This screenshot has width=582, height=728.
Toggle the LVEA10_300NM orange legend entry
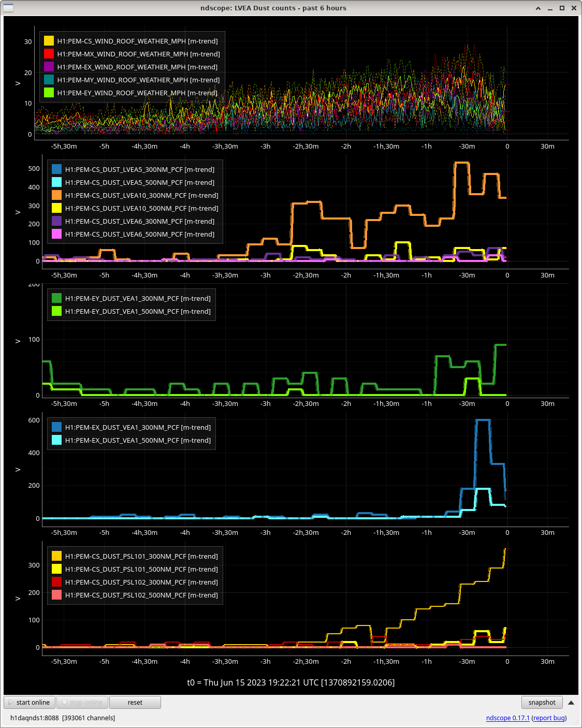141,195
